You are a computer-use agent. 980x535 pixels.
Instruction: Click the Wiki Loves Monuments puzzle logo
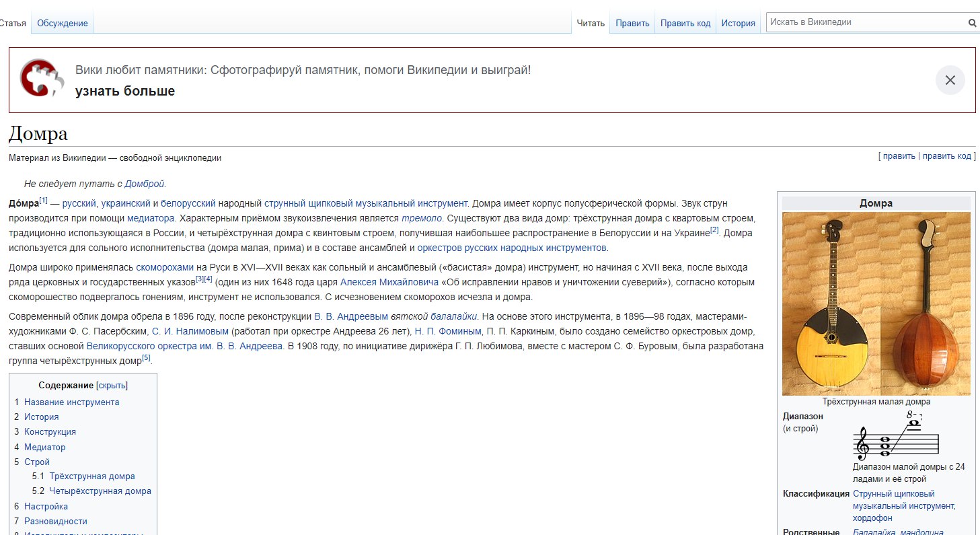tap(41, 79)
